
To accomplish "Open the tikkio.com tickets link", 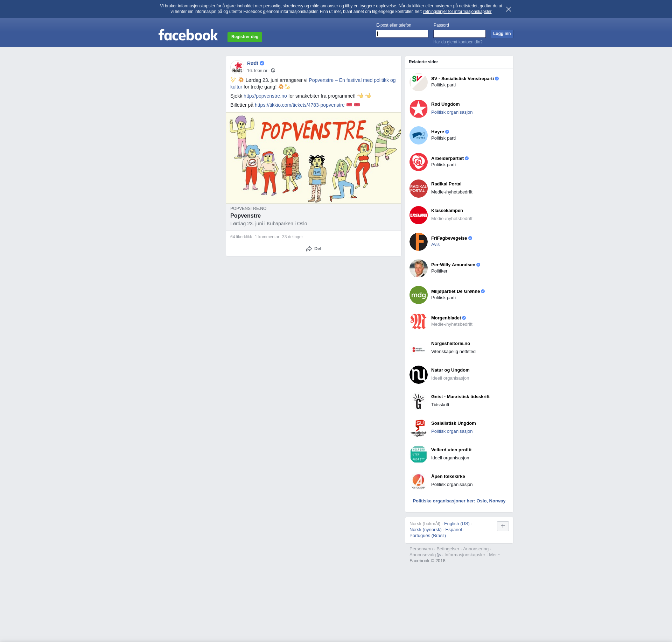I will coord(300,105).
